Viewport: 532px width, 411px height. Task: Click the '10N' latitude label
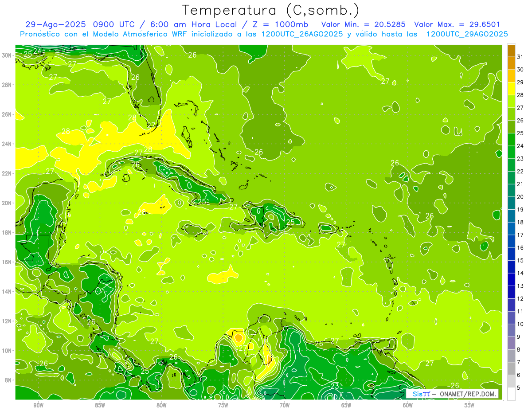pyautogui.click(x=8, y=351)
